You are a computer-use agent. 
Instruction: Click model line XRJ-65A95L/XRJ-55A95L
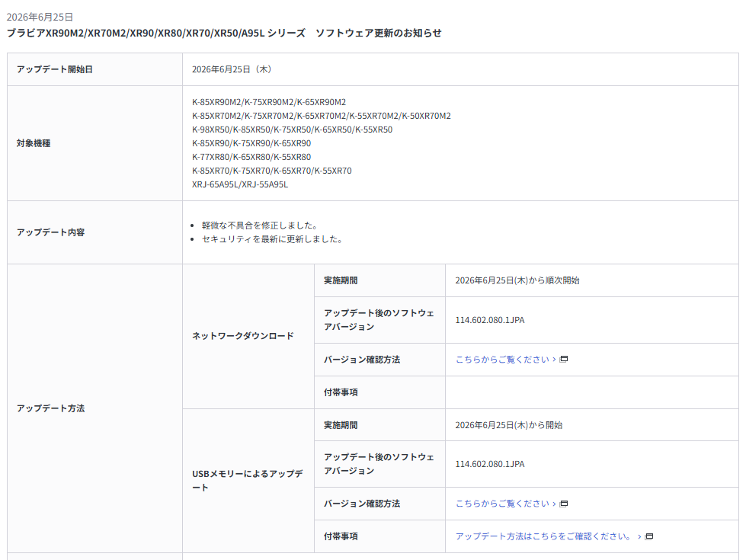[240, 184]
